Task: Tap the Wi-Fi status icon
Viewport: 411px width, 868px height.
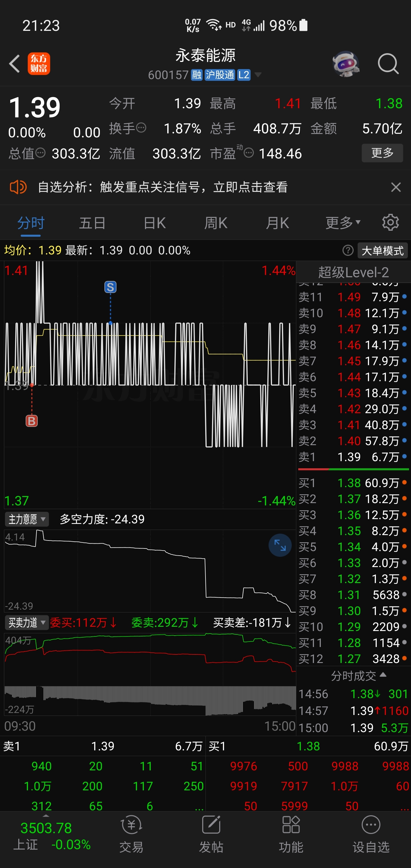Action: pyautogui.click(x=213, y=25)
